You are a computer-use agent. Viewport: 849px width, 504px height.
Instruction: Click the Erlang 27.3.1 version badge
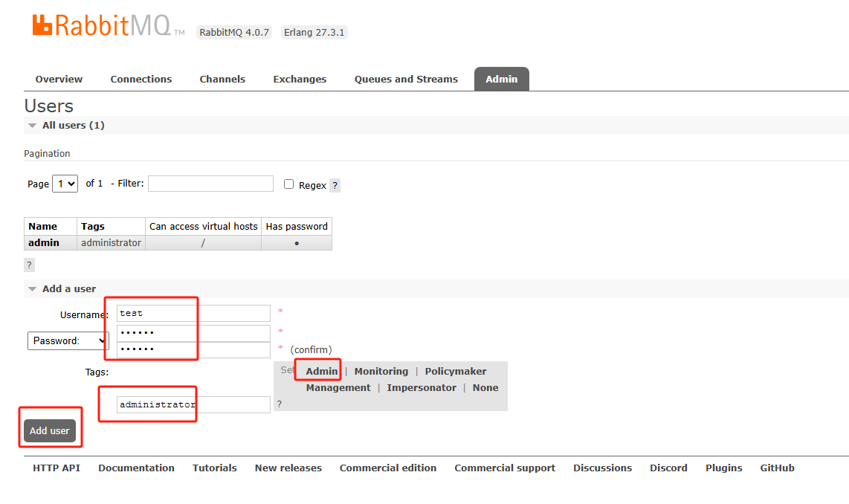pos(314,33)
